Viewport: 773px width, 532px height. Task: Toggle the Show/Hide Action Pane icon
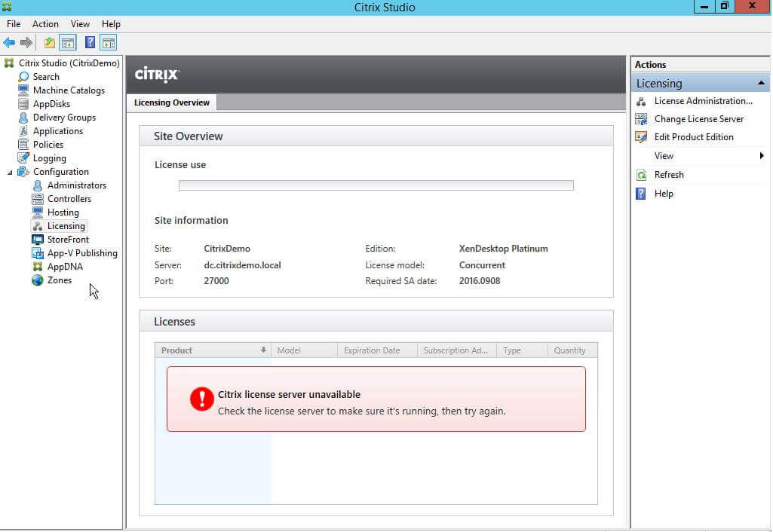pos(108,43)
